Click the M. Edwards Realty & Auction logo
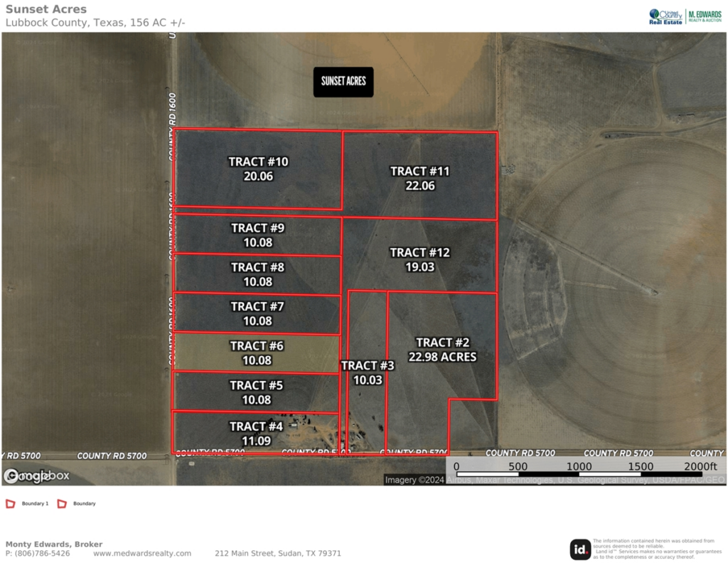 (706, 14)
